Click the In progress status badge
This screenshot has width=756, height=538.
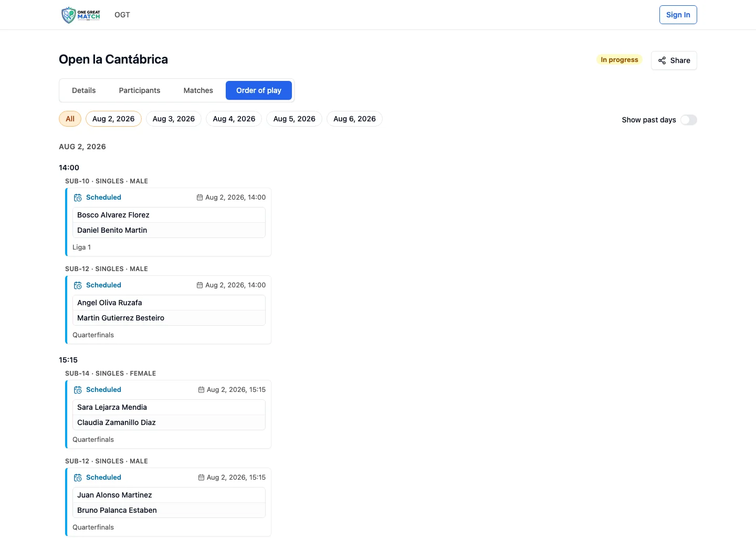pos(619,60)
